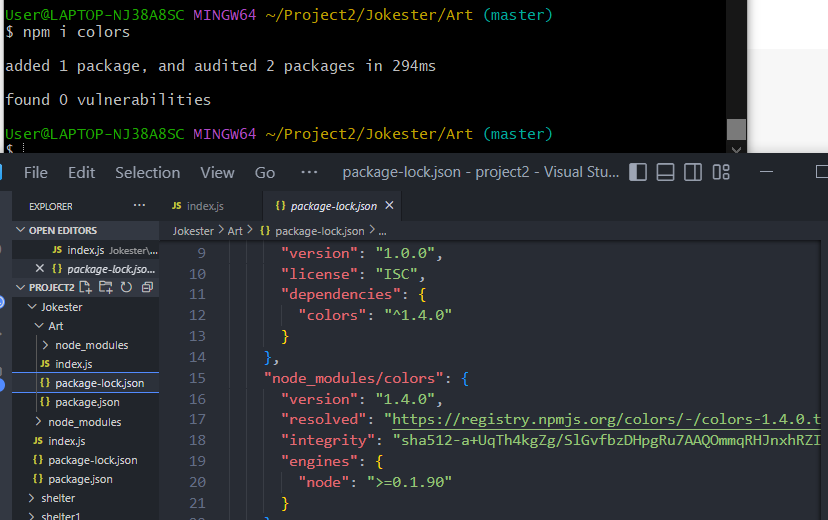
Task: Click the terminal window scrollbar thumb
Action: pos(736,129)
